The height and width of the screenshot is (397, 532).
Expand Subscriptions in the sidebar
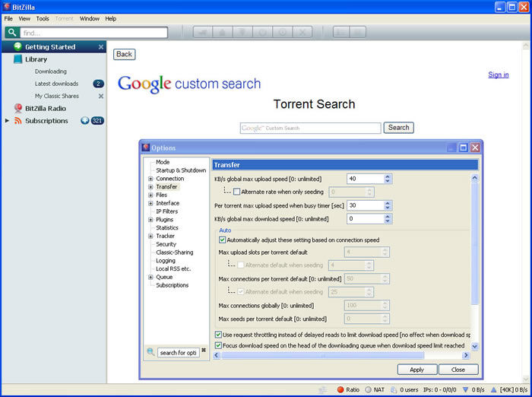(x=7, y=121)
